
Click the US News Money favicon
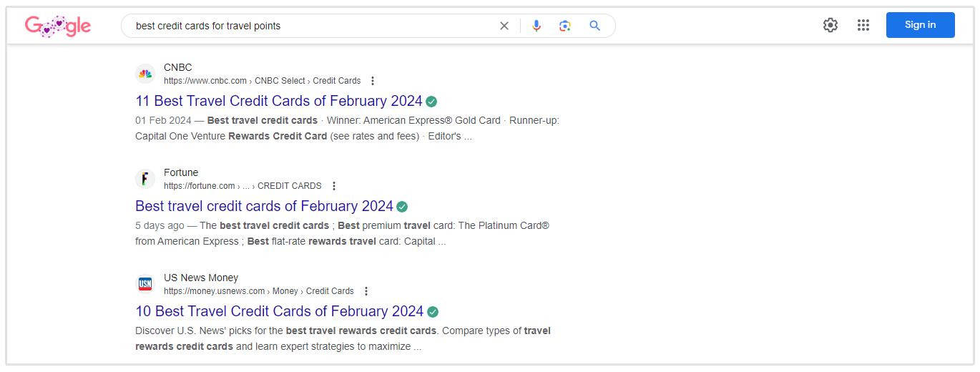click(x=145, y=284)
